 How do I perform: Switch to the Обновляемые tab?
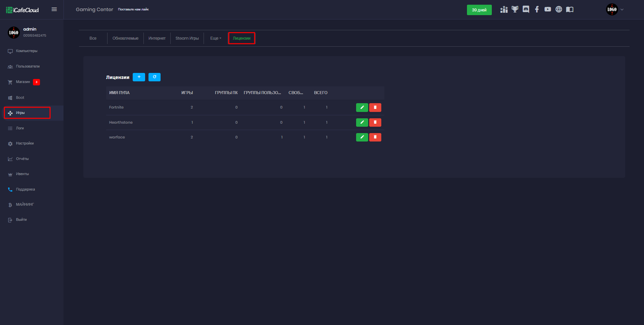click(125, 38)
